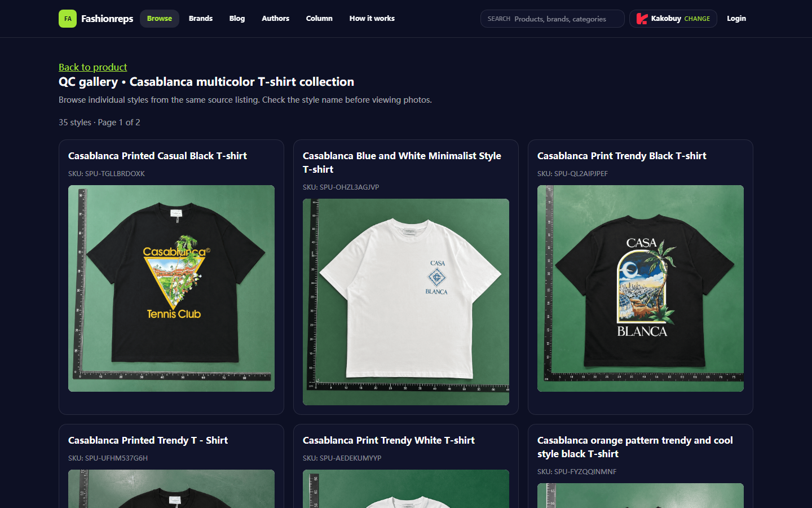Image resolution: width=812 pixels, height=508 pixels.
Task: Click the QC gallery page heading
Action: [206, 82]
